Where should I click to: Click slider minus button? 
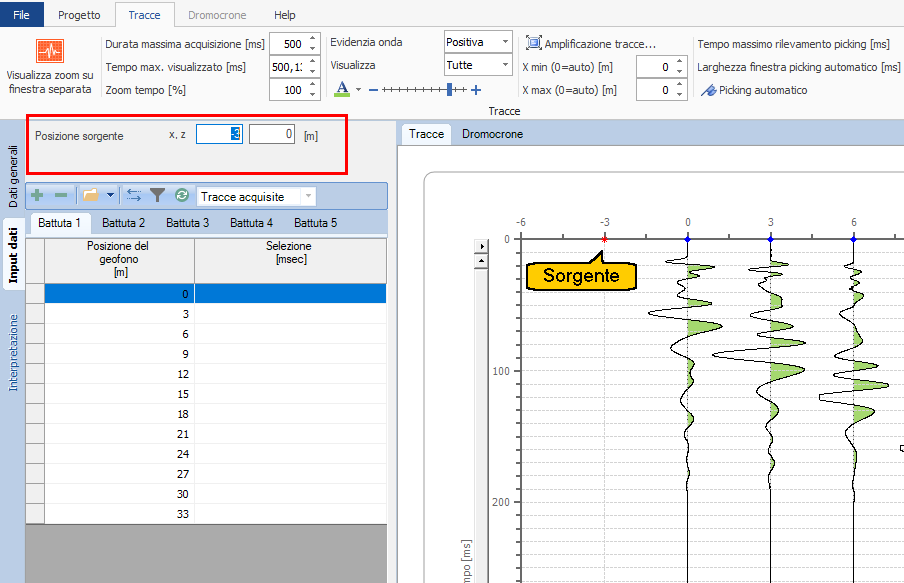[374, 90]
